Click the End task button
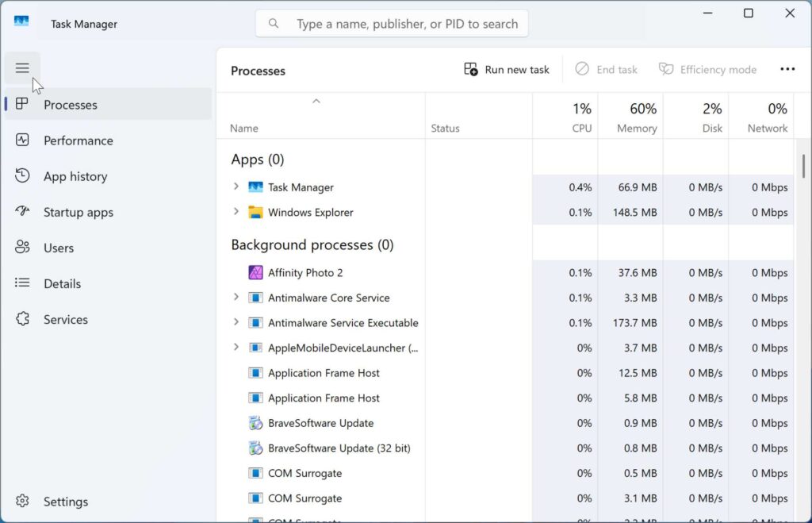Viewport: 812px width, 523px height. click(607, 69)
